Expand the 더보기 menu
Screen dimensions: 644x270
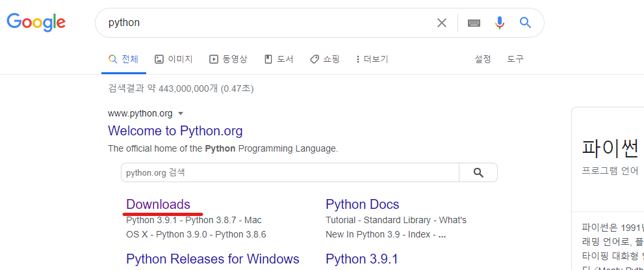[x=372, y=59]
